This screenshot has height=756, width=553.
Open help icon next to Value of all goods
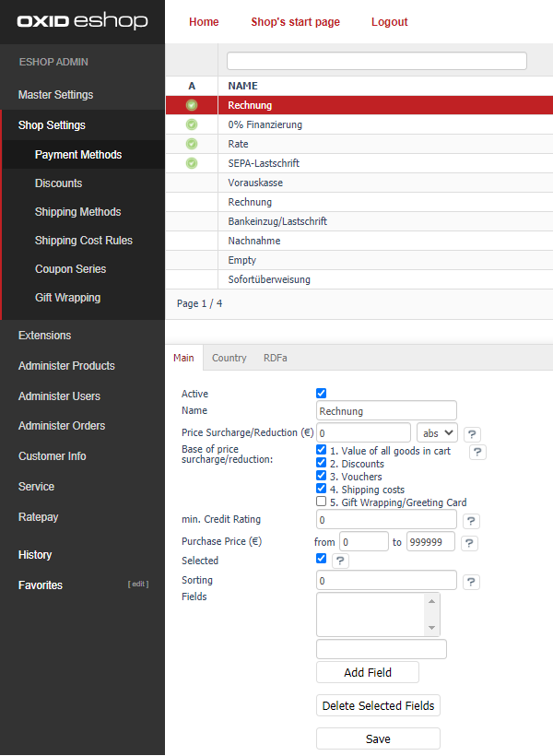pos(477,452)
